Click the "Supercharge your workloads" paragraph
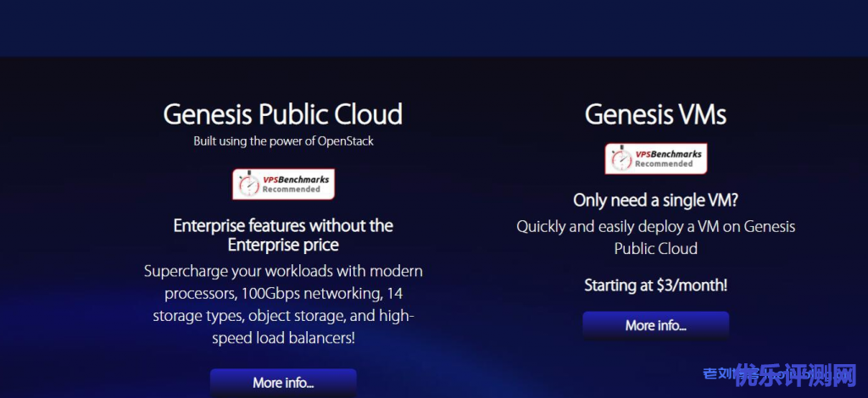 283,305
